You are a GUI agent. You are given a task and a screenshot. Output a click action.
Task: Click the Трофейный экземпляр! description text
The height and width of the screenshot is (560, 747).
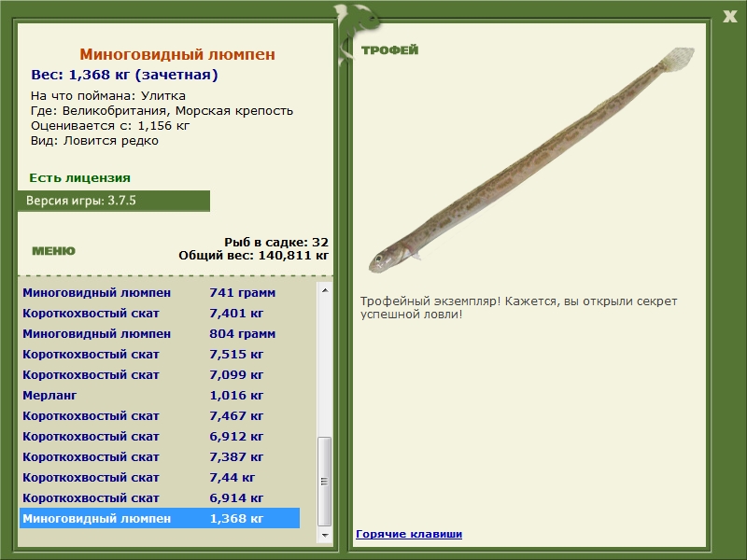click(x=518, y=308)
